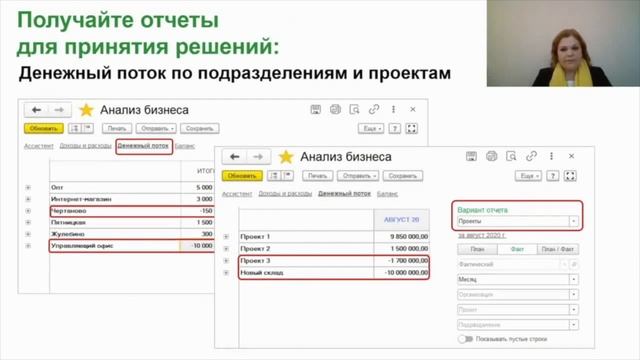Click Пятницкая row in rear window
Viewport: 640px width, 360px height.
(131, 222)
